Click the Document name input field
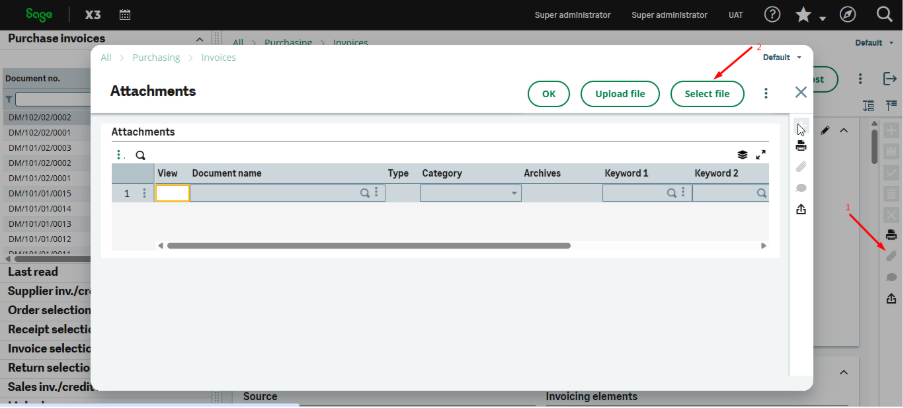The width and height of the screenshot is (903, 408). (275, 193)
